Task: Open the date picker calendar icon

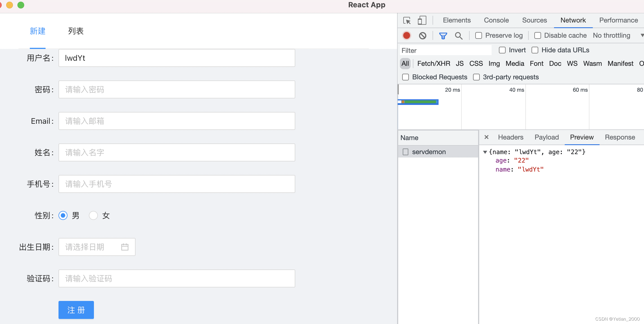Action: click(x=125, y=247)
